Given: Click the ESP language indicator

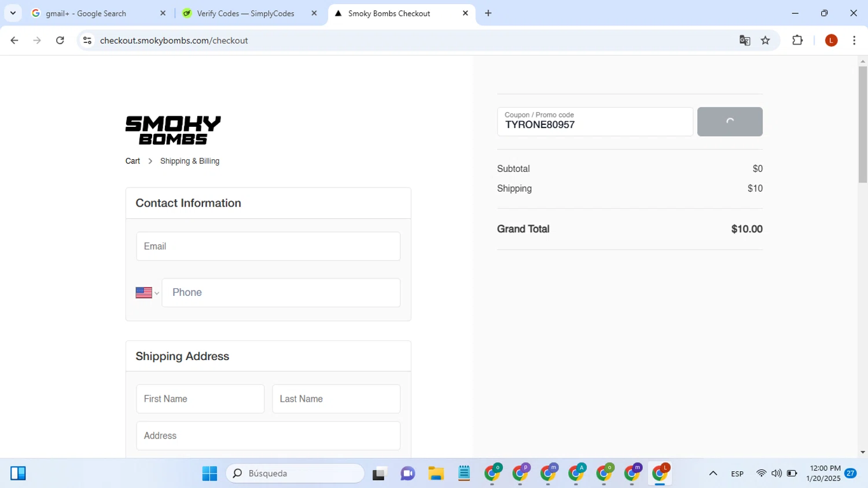Looking at the screenshot, I should click(737, 474).
